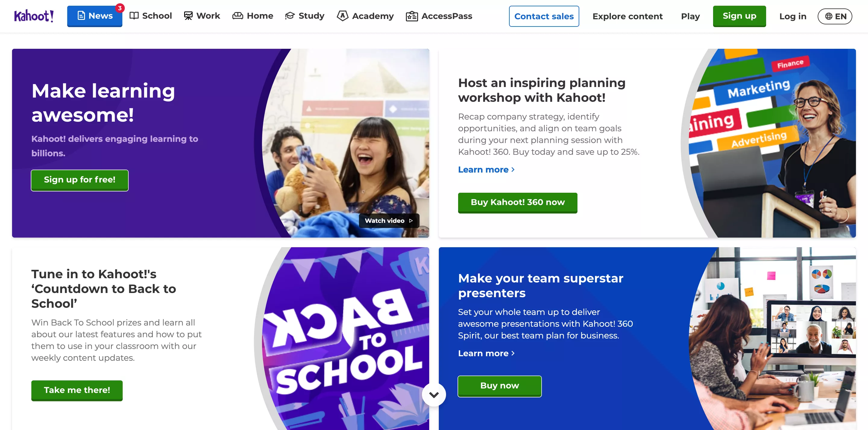Image resolution: width=868 pixels, height=430 pixels.
Task: Click the Home sofa icon
Action: [x=237, y=15]
